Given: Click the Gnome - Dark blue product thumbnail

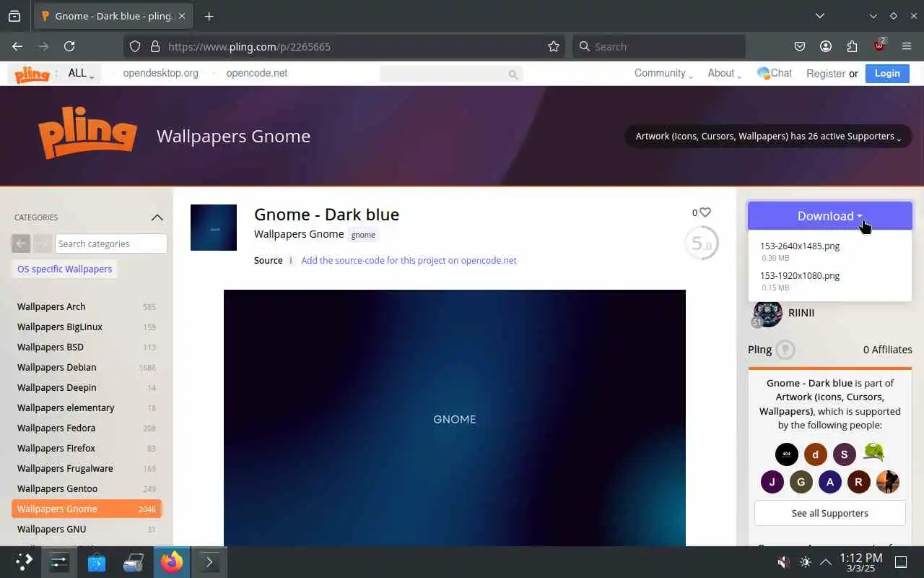Looking at the screenshot, I should pyautogui.click(x=214, y=228).
